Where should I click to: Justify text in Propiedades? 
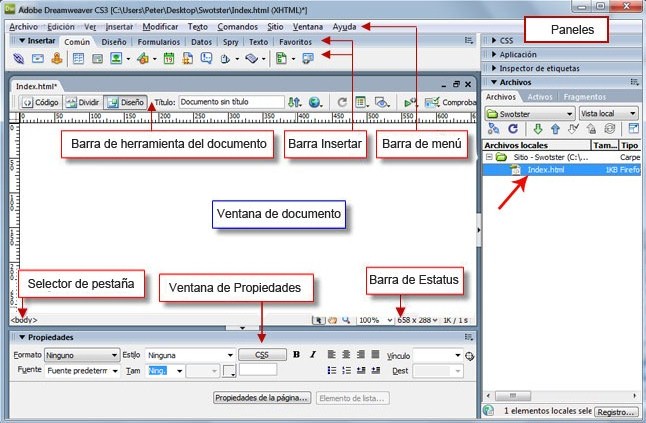(x=375, y=354)
